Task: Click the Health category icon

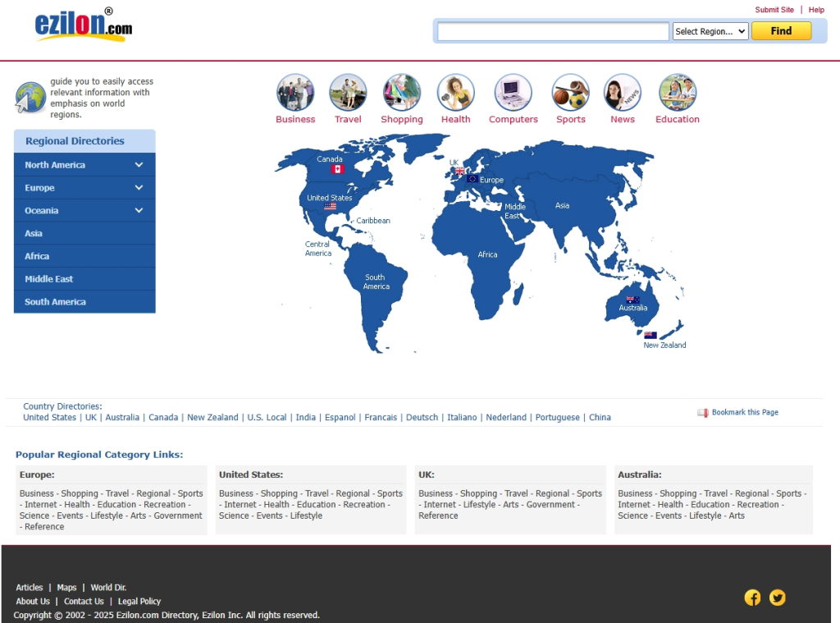Action: (455, 93)
